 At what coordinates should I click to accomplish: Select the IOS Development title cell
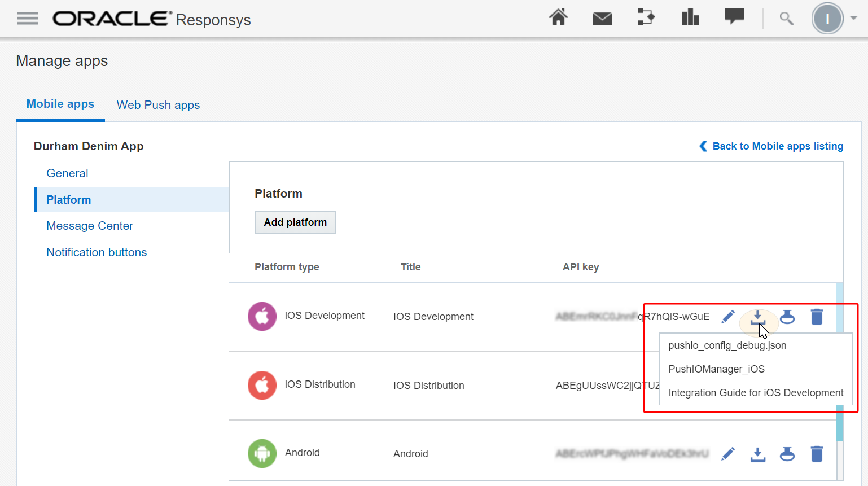coord(433,317)
